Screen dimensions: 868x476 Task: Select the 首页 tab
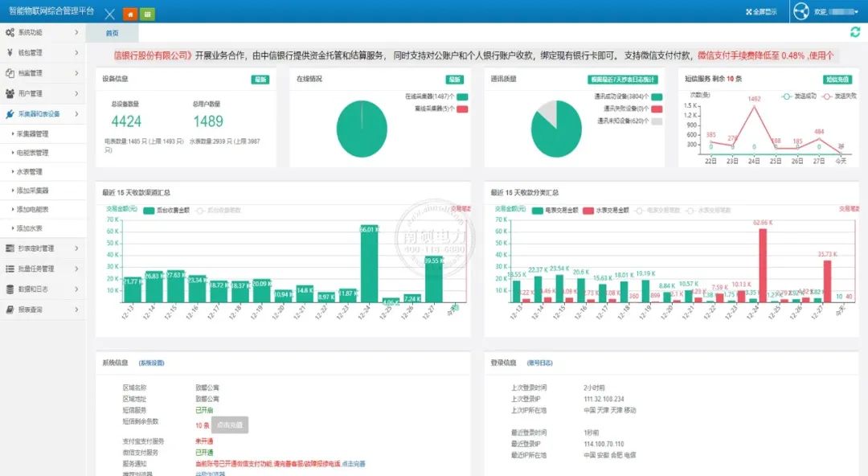tap(112, 33)
